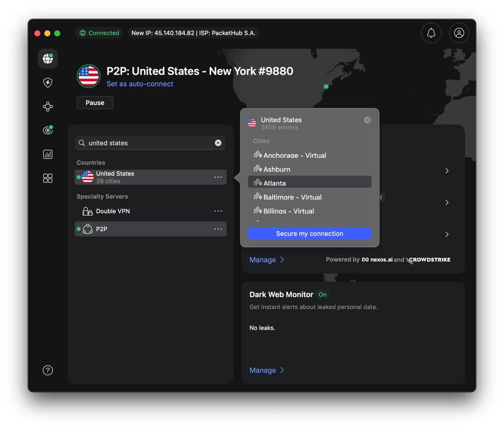Collapse cities list with small caret

[x=257, y=221]
